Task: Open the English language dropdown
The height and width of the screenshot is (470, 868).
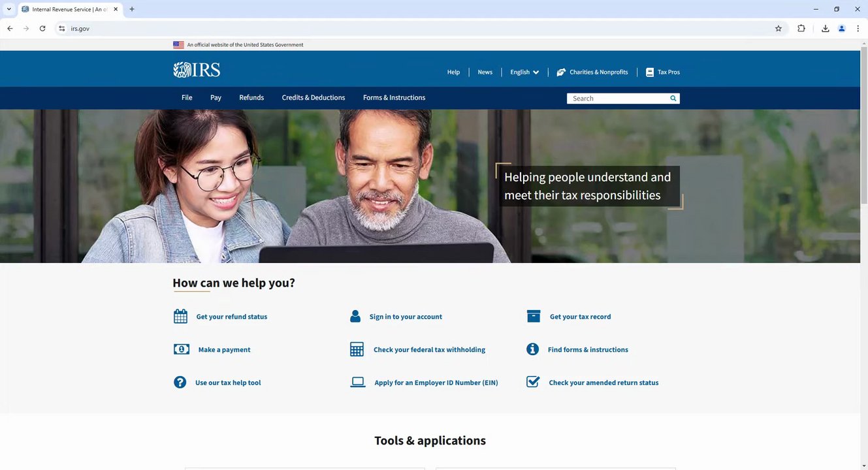Action: [x=524, y=72]
